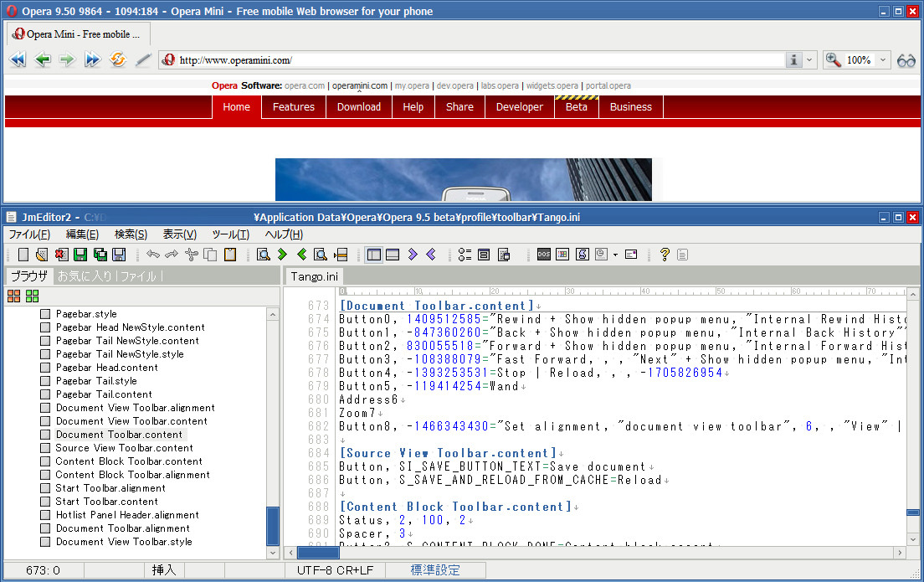Click Features in Opera Mini site nav
The image size is (924, 582).
(x=294, y=106)
